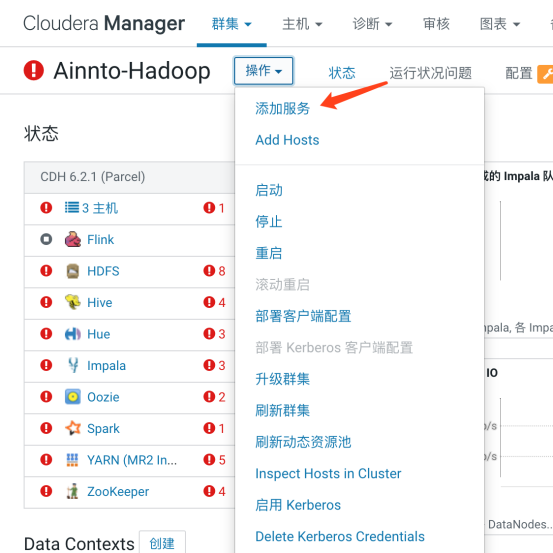Open the Impala service link
The width and height of the screenshot is (553, 553).
coord(107,365)
